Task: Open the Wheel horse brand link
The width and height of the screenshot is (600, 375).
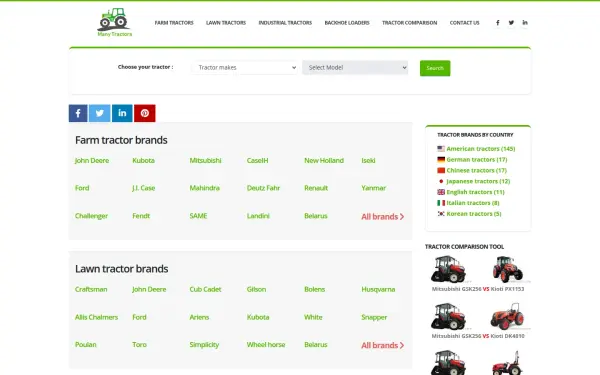Action: point(266,344)
